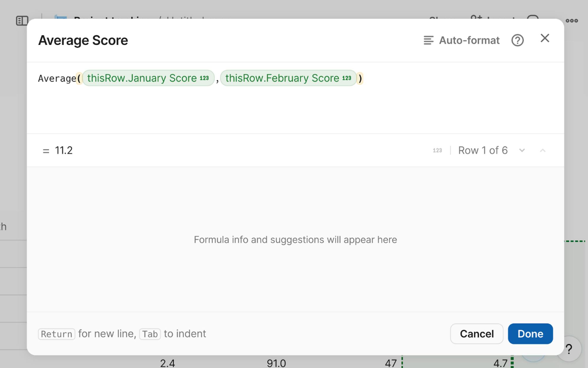Click the closing parenthesis of the formula

360,79
